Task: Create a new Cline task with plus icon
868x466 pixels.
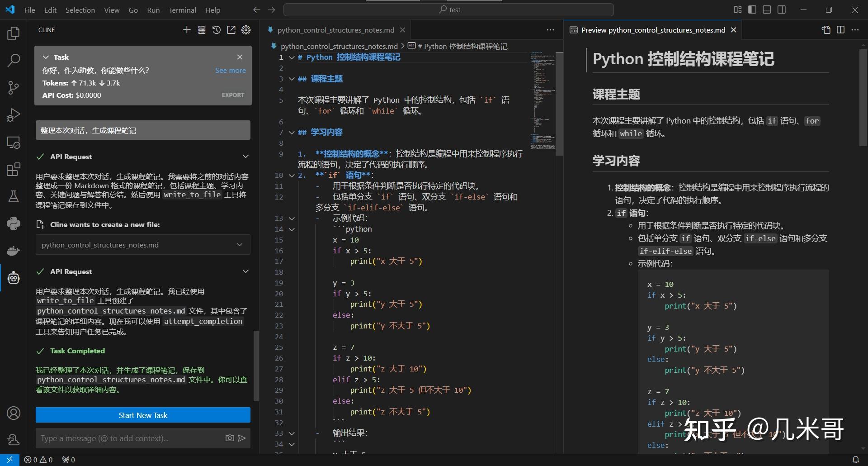Action: pos(187,30)
